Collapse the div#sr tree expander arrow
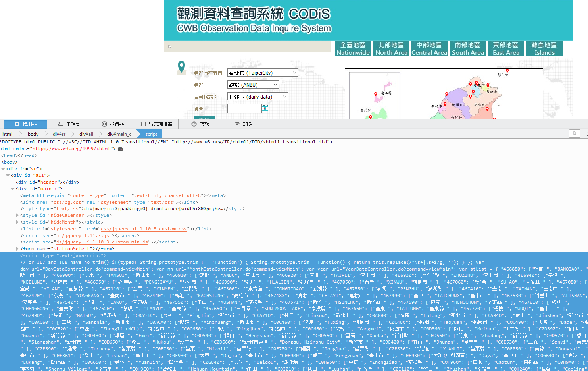Viewport: 588px width, 371px height. tap(3, 168)
